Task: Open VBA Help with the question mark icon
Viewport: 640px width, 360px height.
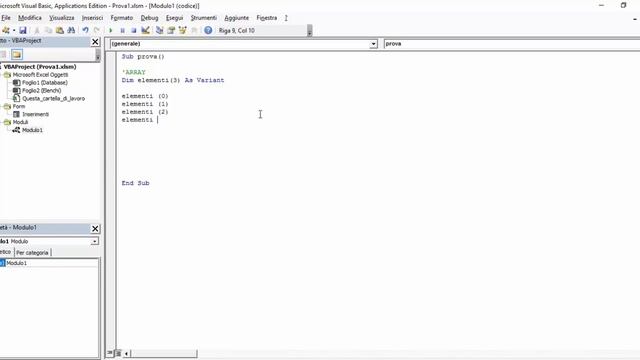Action: click(208, 30)
